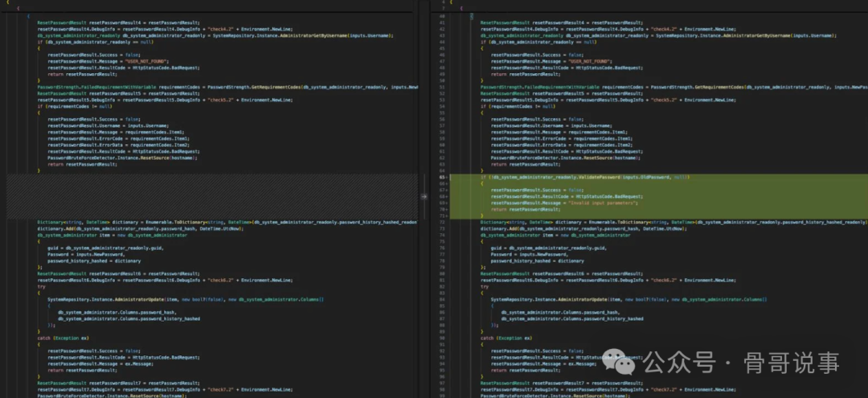This screenshot has width=868, height=398.
Task: Select line number 41 in right gutter
Action: point(440,23)
